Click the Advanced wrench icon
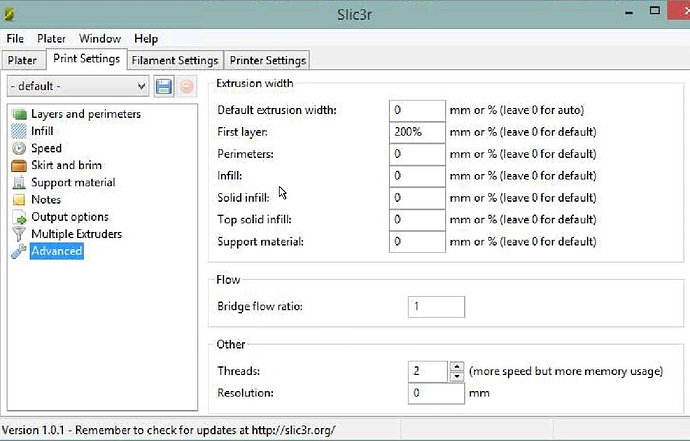 [x=19, y=251]
